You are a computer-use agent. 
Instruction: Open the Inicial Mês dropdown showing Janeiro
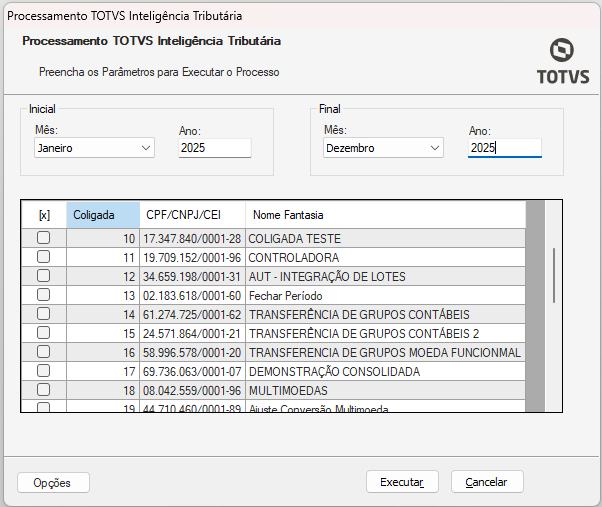pyautogui.click(x=94, y=148)
